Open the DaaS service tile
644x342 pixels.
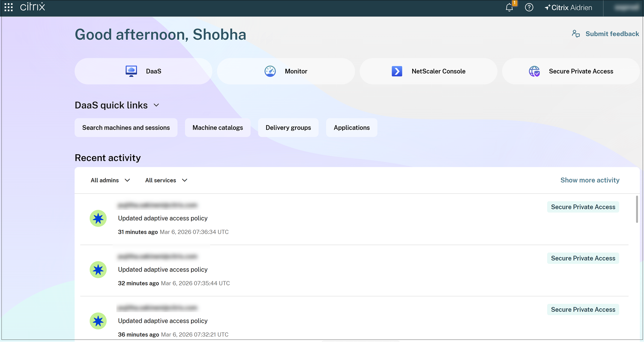coord(143,71)
